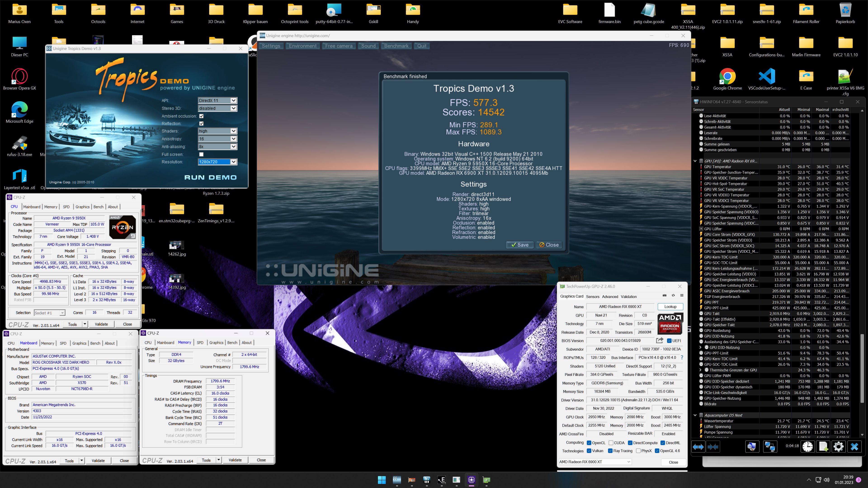The width and height of the screenshot is (868, 488).
Task: Toggle Vulkan checkbox in GPU-Z
Action: pyautogui.click(x=589, y=451)
